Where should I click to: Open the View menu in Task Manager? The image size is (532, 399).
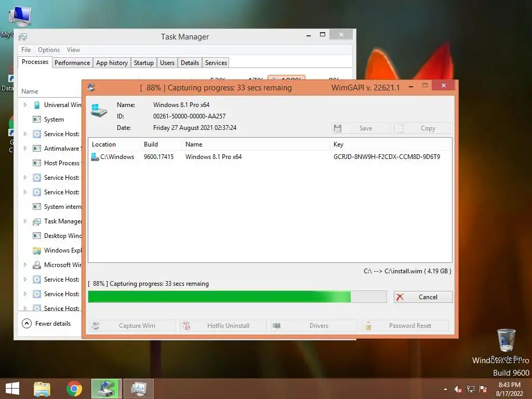pos(73,50)
